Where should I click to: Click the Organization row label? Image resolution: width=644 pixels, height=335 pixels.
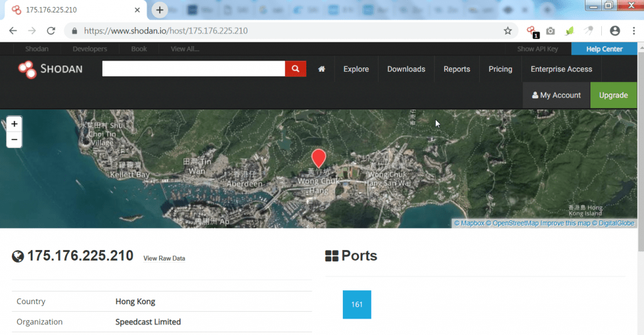pos(40,322)
